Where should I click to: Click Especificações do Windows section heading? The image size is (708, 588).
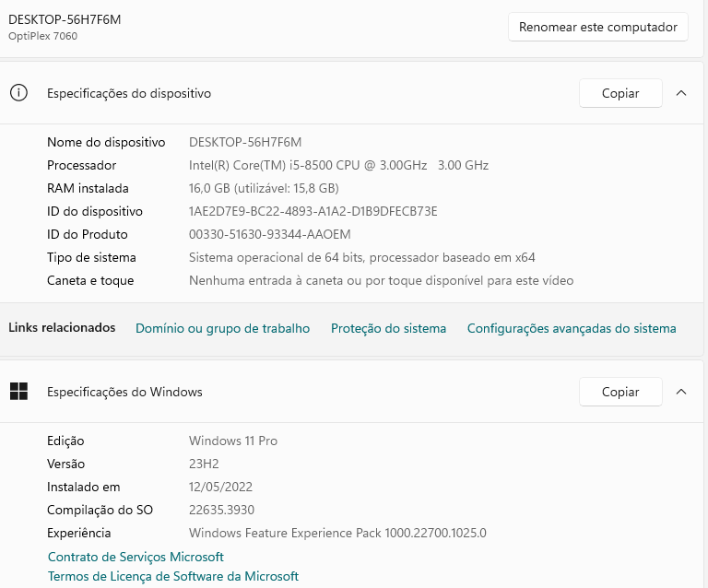[124, 392]
